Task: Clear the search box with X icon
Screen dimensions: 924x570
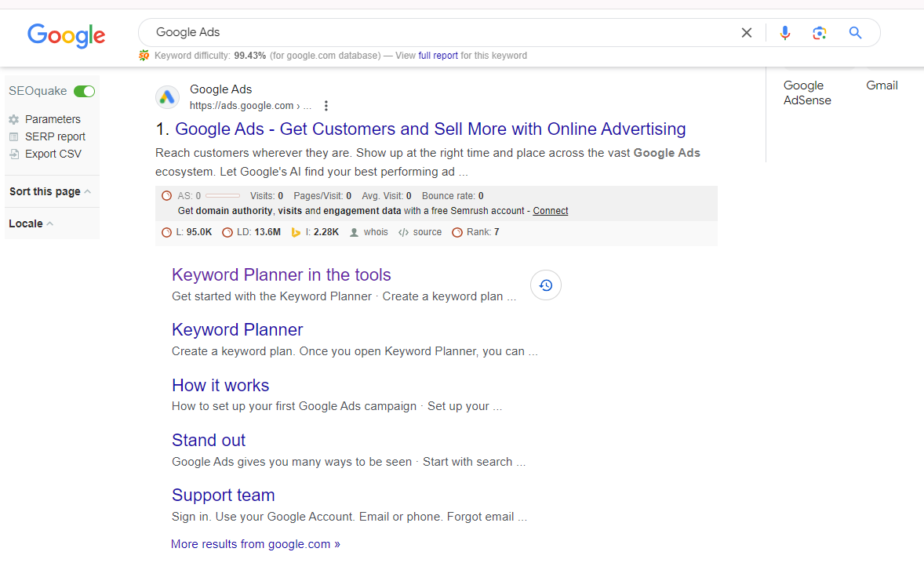Action: pos(747,33)
